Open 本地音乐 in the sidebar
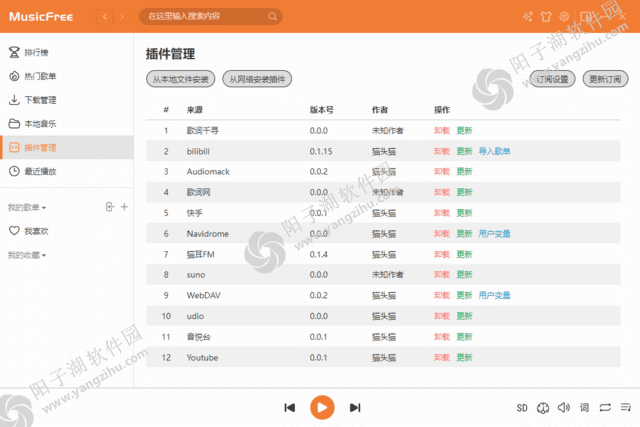The width and height of the screenshot is (640, 427). click(67, 123)
